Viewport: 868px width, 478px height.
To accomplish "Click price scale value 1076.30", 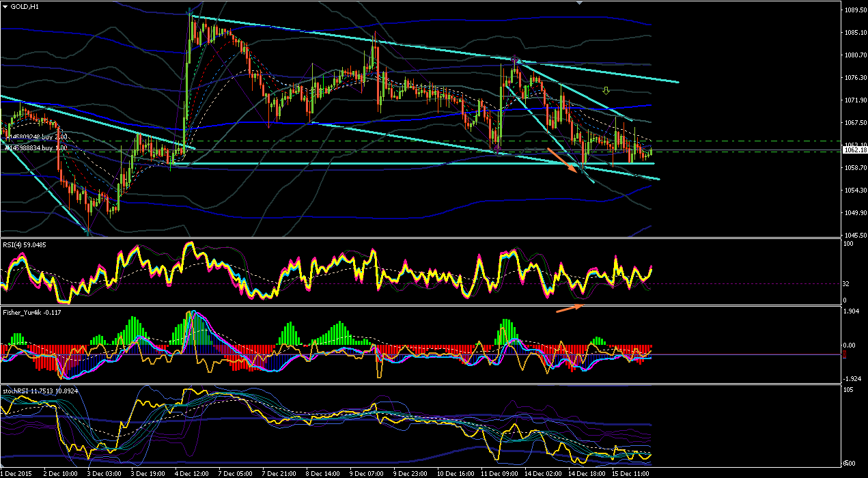I will 855,78.
